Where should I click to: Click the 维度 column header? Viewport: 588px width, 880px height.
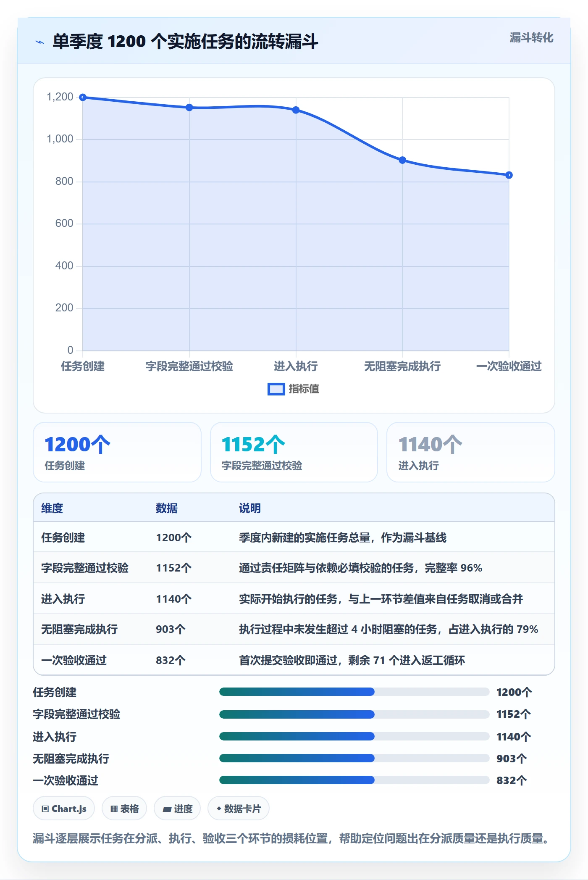click(x=52, y=508)
